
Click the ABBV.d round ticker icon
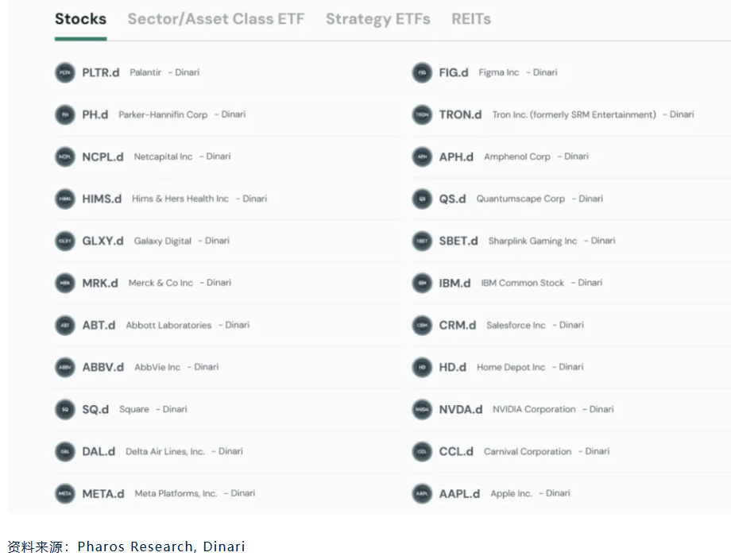[x=65, y=368]
